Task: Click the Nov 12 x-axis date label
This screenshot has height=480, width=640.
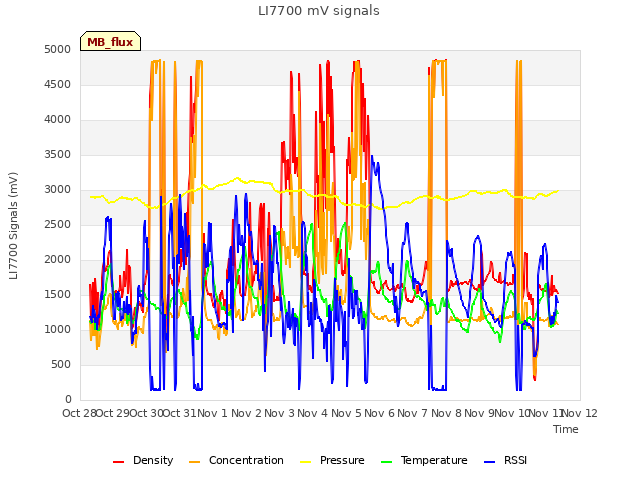Action: tap(580, 413)
